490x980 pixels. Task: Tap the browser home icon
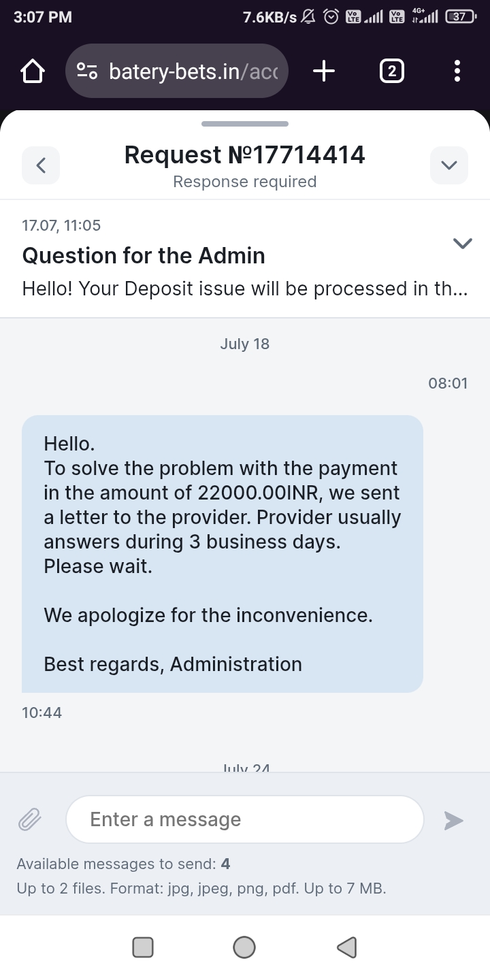(32, 71)
